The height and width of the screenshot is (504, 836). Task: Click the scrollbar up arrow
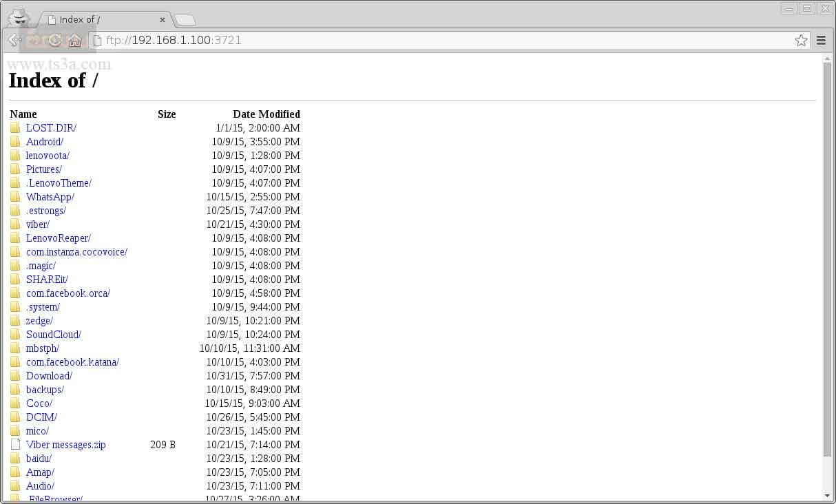827,58
